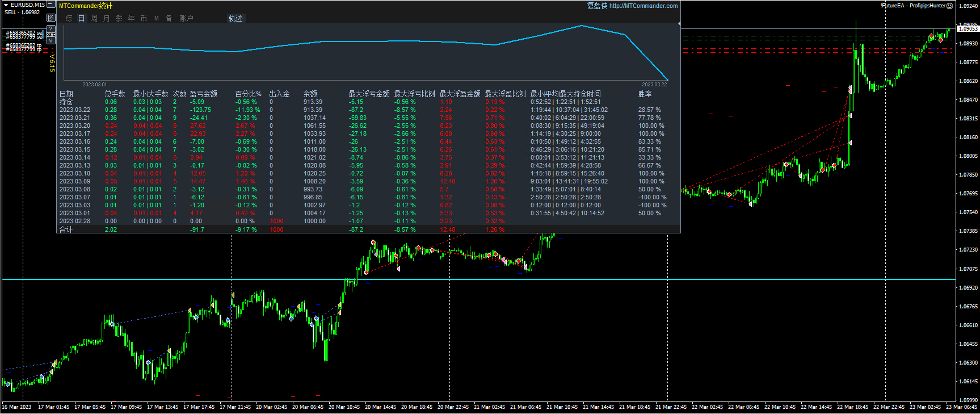
Task: Click the minus collapse icon beside EURUSD,M15
Action: 51,5
